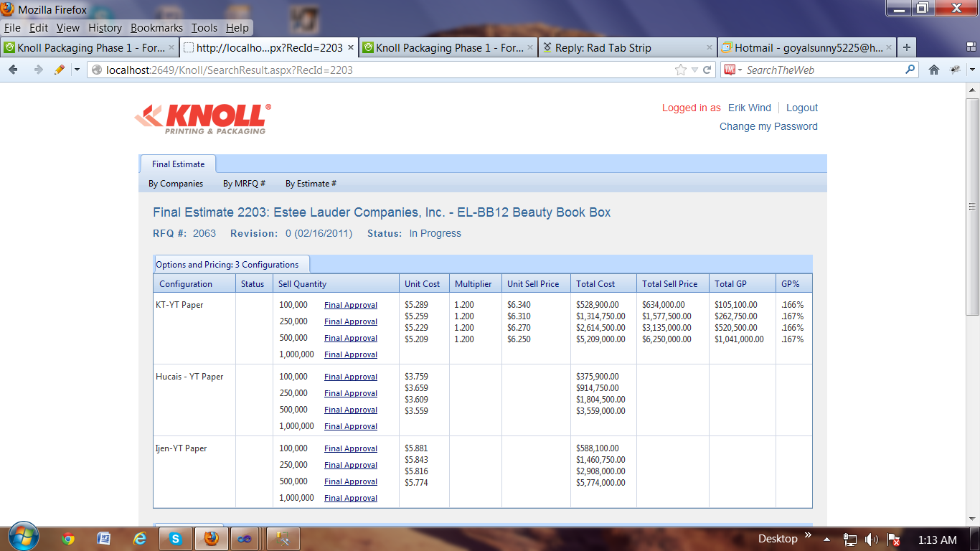
Task: Click the page's vertical scrollbar thumb
Action: pos(973,208)
